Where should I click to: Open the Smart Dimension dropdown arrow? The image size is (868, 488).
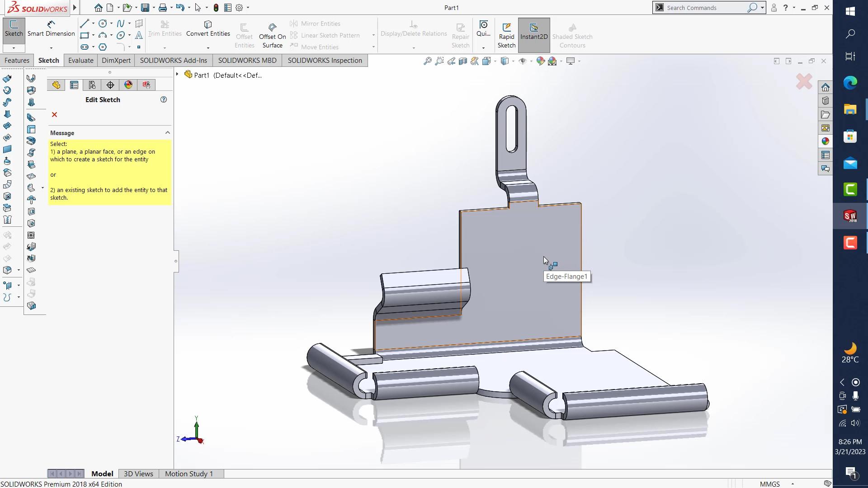pos(51,48)
